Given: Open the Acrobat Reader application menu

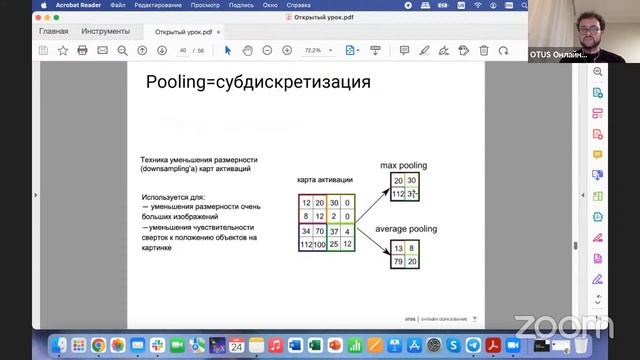Looking at the screenshot, I should point(78,5).
